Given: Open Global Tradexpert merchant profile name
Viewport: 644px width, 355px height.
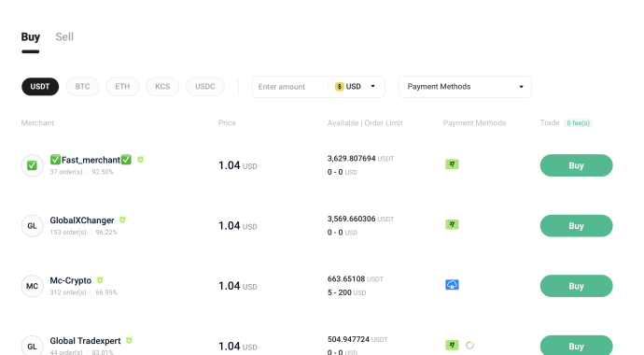Looking at the screenshot, I should point(86,341).
